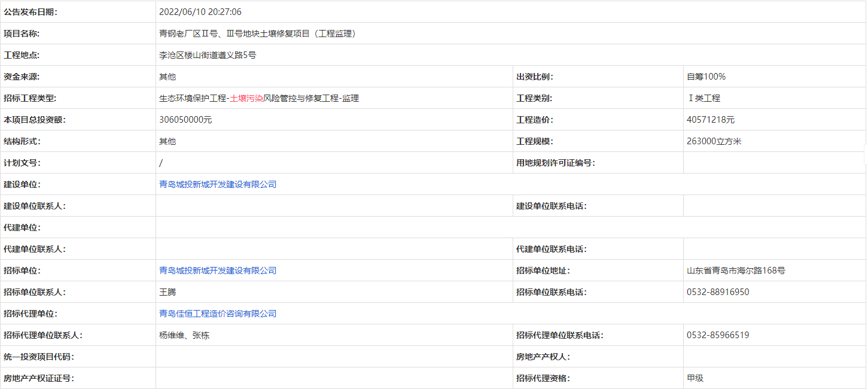Click the 招标代理单位联系电话 label

click(x=560, y=335)
